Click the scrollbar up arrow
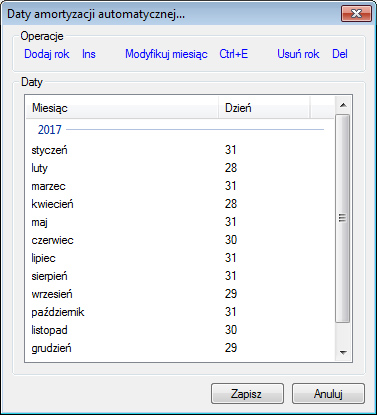The width and height of the screenshot is (377, 415). (343, 105)
